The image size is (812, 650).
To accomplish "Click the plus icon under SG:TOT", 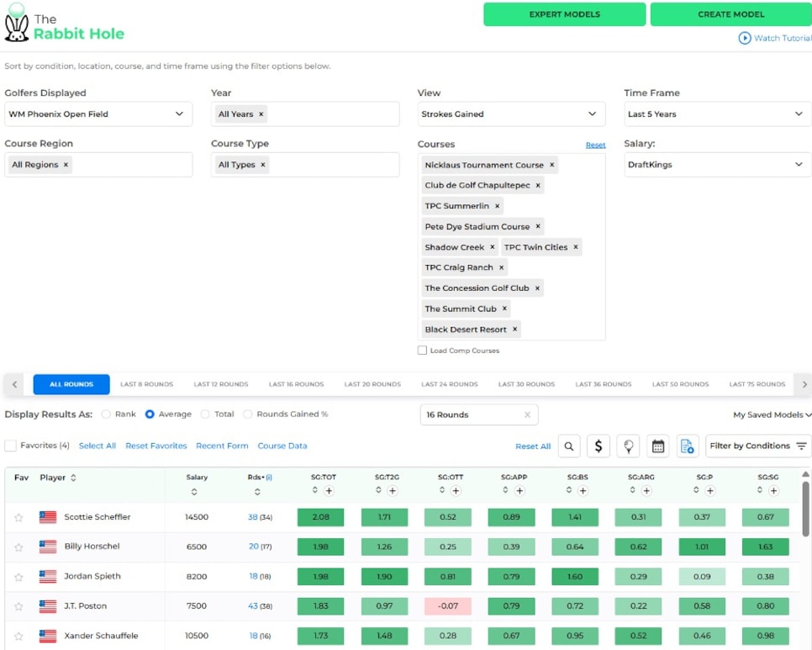I will (329, 491).
